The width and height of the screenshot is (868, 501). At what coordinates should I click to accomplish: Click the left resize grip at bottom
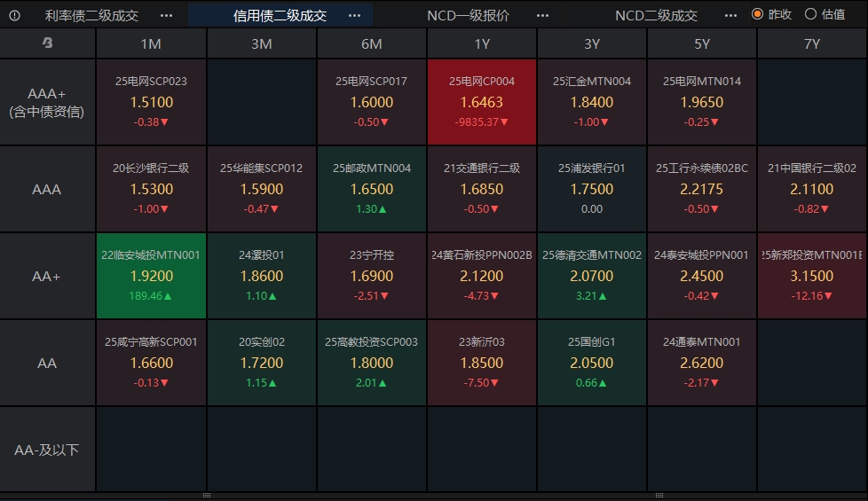(x=207, y=495)
